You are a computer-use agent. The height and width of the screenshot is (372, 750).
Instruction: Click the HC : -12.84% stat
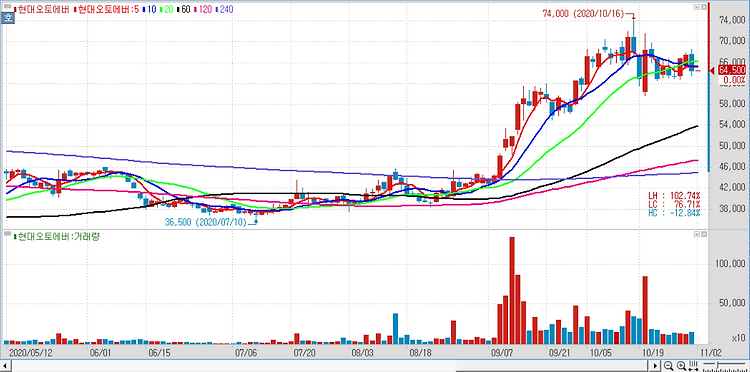point(674,212)
